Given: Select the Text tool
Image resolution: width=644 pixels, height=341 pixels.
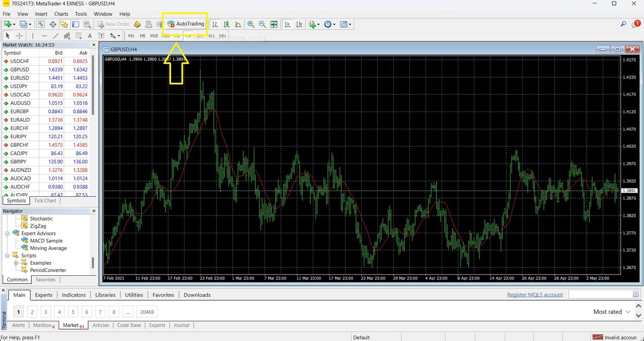Looking at the screenshot, I should point(90,35).
